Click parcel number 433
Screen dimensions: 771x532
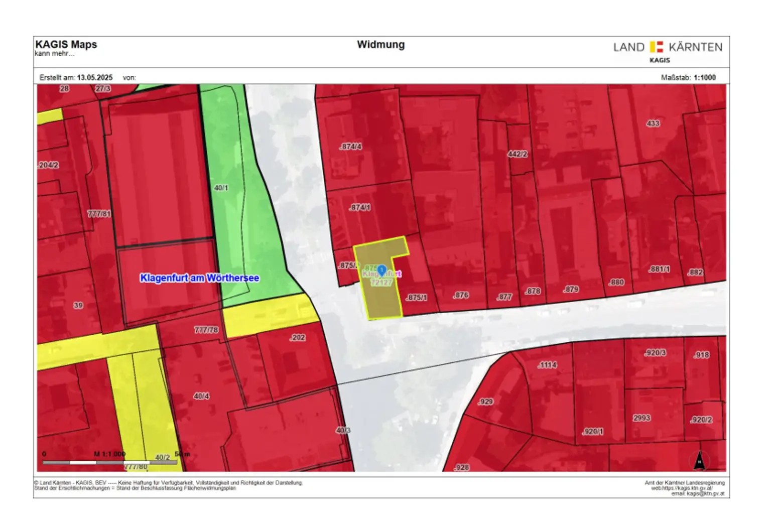pyautogui.click(x=653, y=123)
